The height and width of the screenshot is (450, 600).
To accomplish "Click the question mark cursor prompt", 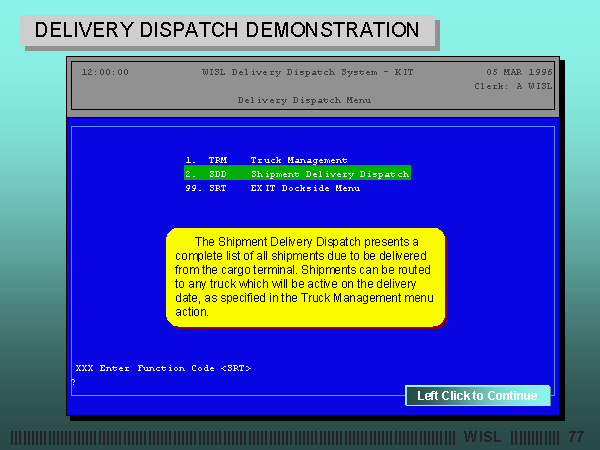I will click(73, 382).
